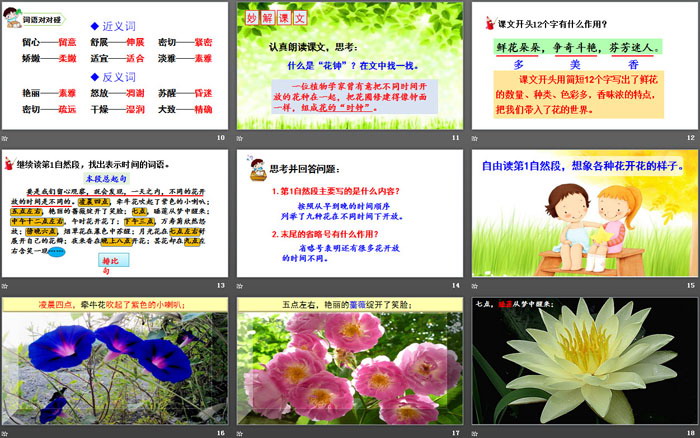Click the animation star icon under slide 10
Image resolution: width=700 pixels, height=438 pixels.
pyautogui.click(x=5, y=138)
